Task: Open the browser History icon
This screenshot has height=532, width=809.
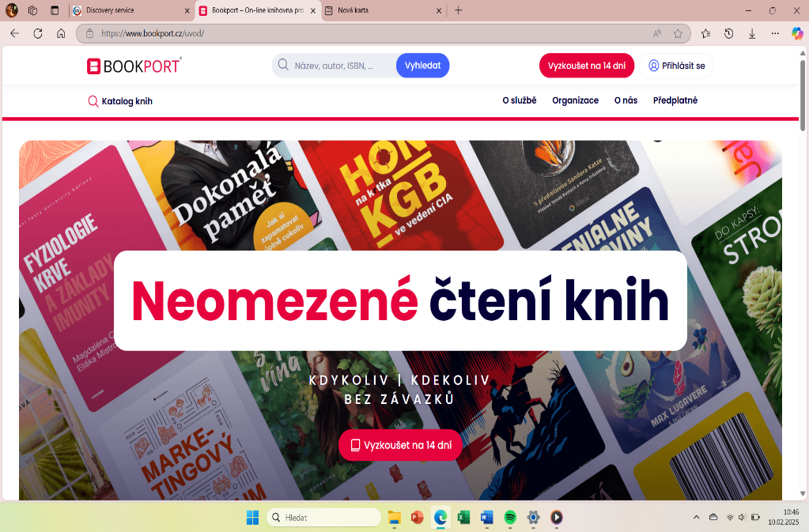Action: point(728,33)
